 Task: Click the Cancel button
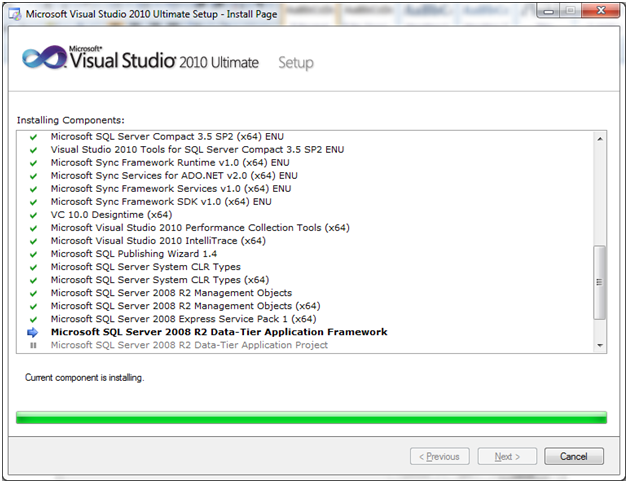tap(574, 456)
